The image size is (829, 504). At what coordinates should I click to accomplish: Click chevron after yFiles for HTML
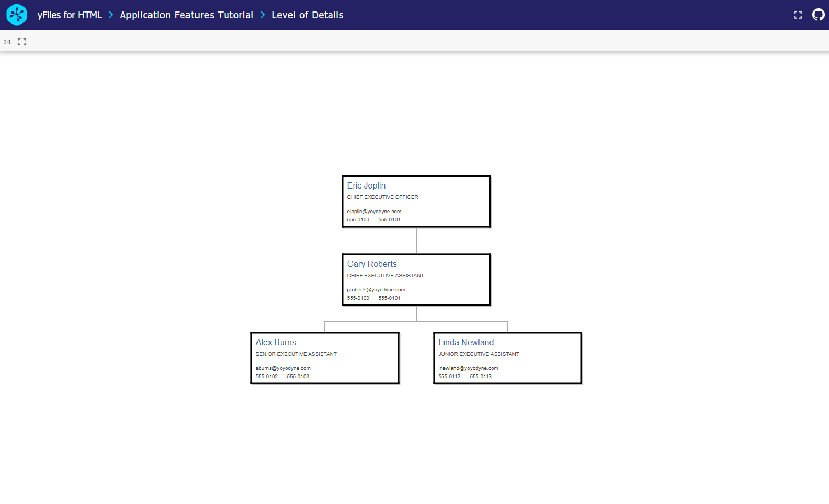pyautogui.click(x=111, y=15)
